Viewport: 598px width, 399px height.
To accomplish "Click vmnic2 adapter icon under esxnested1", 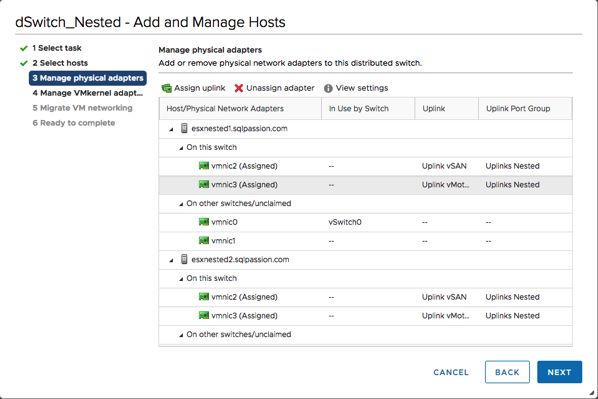I will (x=204, y=166).
